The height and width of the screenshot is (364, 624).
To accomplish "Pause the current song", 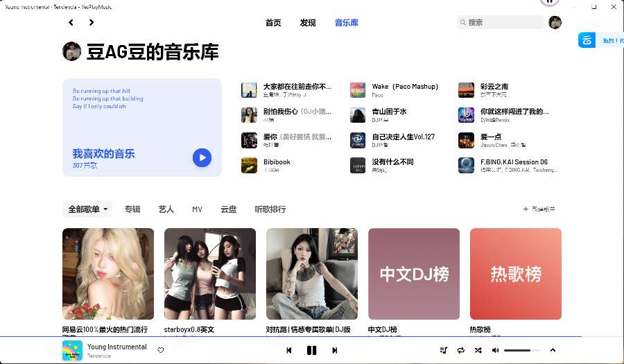I will coord(312,351).
